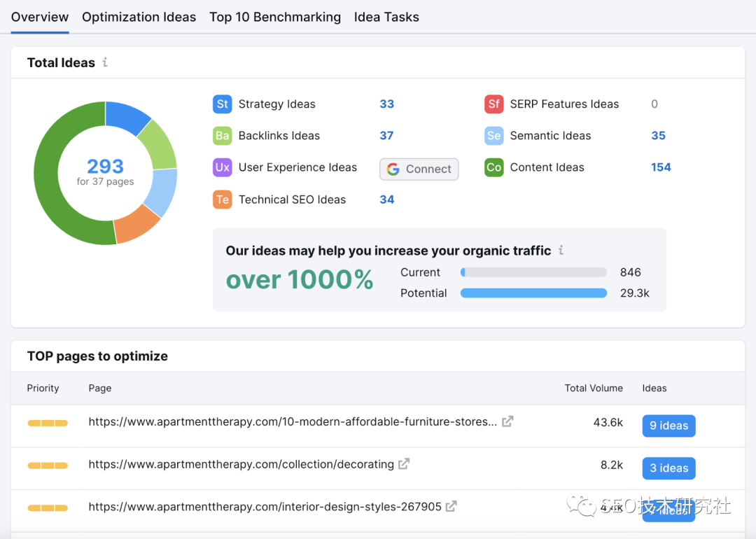Screen dimensions: 756x539
Task: Open Top 10 Benchmarking tab
Action: click(x=275, y=17)
